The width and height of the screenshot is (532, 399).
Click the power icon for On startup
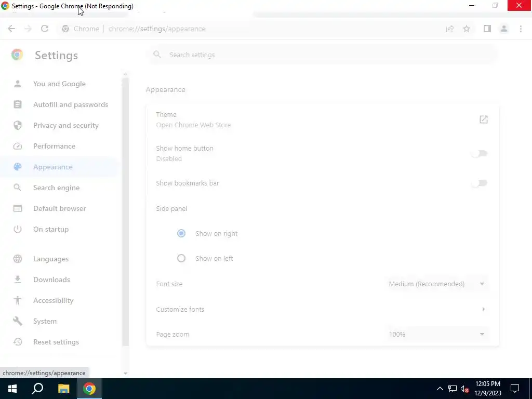pyautogui.click(x=18, y=229)
